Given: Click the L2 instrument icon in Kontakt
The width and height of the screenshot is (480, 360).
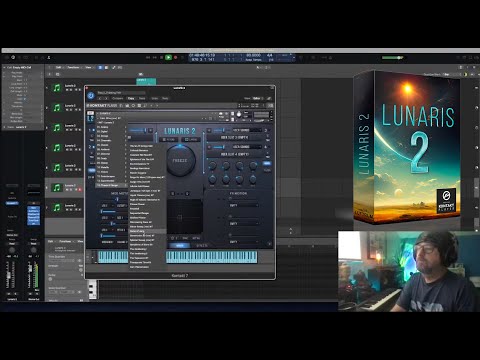Looking at the screenshot, I should pyautogui.click(x=90, y=117).
